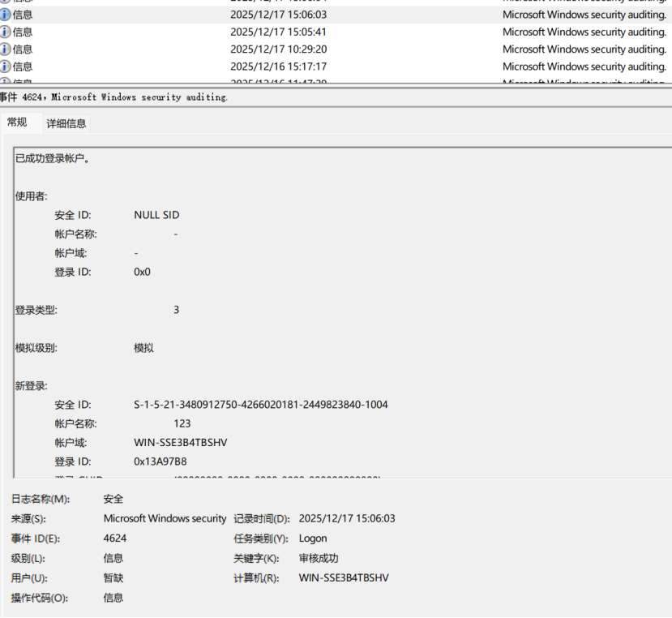Click the event 4624 header title above the tabs

(114, 97)
